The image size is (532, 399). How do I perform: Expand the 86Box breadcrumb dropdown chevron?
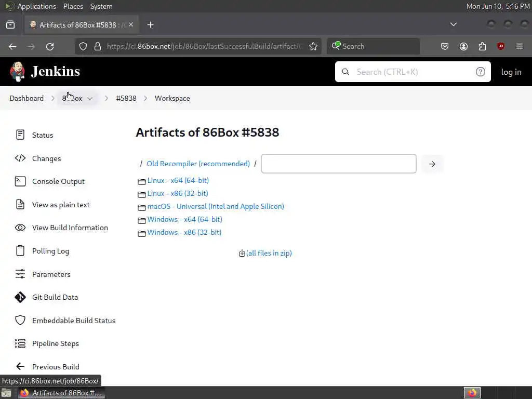click(x=90, y=98)
